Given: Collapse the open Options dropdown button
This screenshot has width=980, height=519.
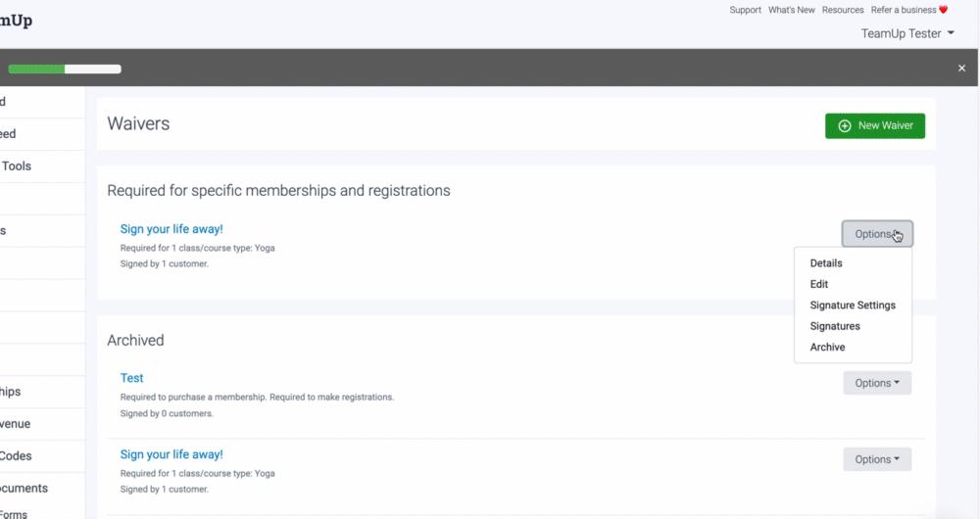Looking at the screenshot, I should click(877, 234).
